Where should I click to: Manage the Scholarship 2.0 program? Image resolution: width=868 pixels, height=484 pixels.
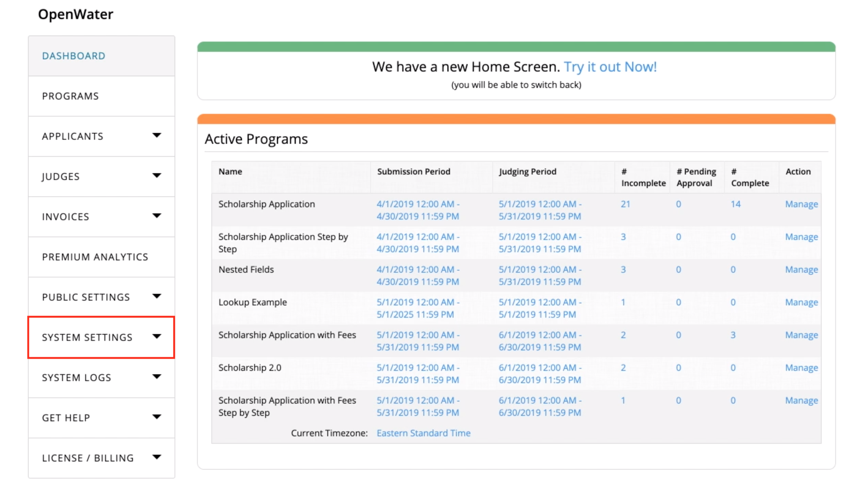pos(802,368)
